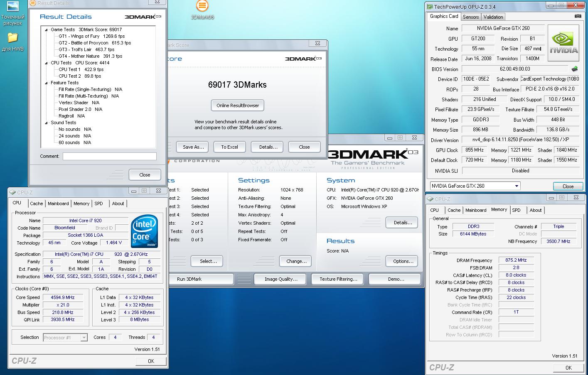Open Cache tab in right CPU-Z window
The width and height of the screenshot is (588, 375).
click(454, 210)
